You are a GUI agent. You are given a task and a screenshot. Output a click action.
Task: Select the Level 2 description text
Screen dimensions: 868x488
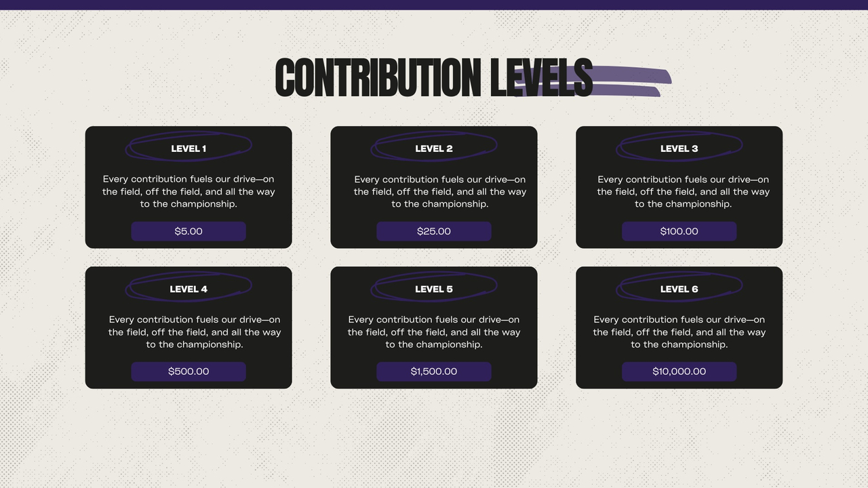[440, 192]
